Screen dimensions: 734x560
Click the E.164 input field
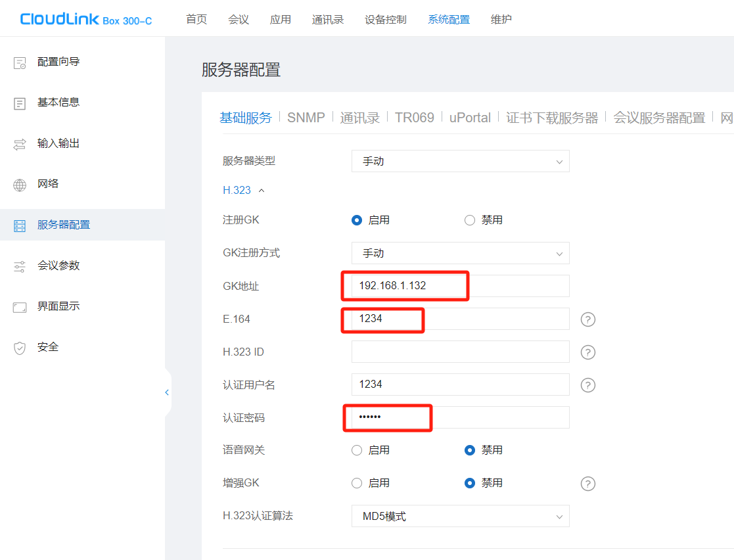click(460, 319)
